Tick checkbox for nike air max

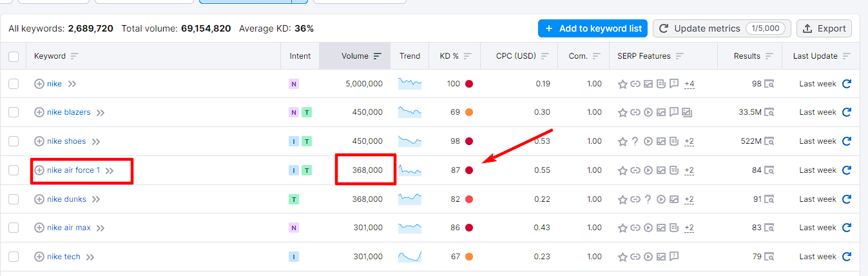pyautogui.click(x=14, y=228)
